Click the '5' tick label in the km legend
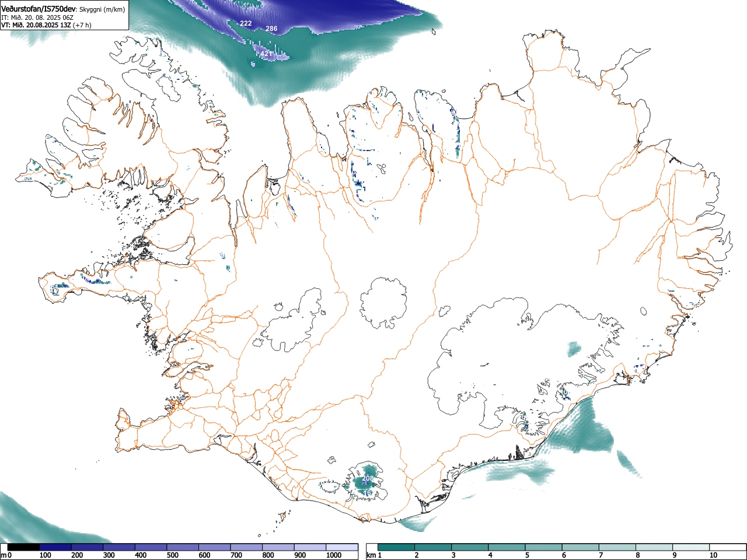The width and height of the screenshot is (747, 560). tap(527, 555)
